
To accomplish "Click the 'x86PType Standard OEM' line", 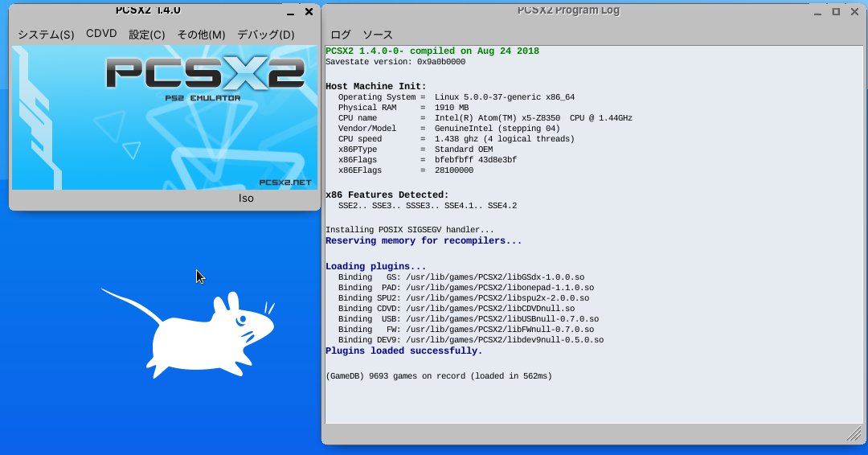I will pyautogui.click(x=416, y=150).
